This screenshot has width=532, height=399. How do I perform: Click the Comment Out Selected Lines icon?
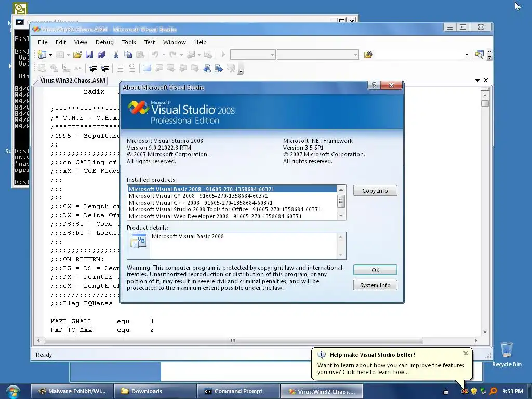click(120, 68)
